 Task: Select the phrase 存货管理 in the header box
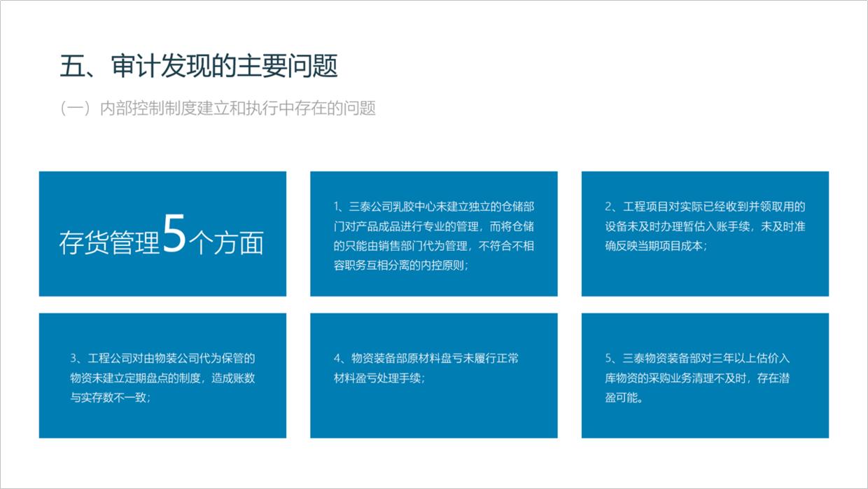(x=108, y=242)
